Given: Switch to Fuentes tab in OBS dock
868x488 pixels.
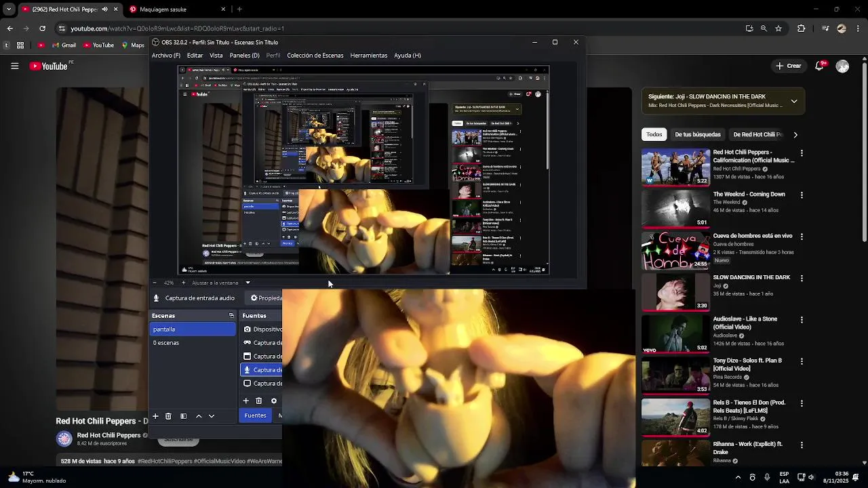Looking at the screenshot, I should (x=255, y=415).
